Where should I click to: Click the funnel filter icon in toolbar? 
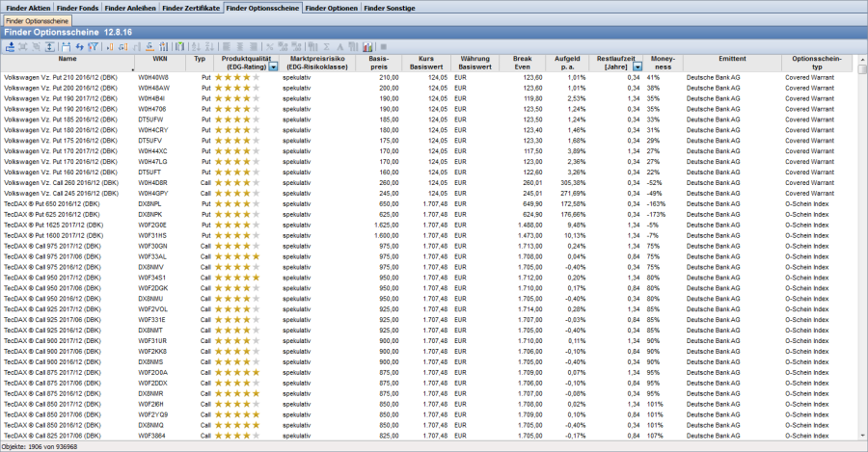click(x=94, y=46)
